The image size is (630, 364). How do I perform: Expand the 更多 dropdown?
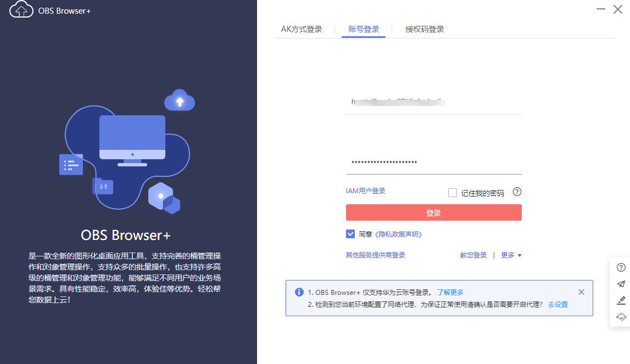click(511, 255)
